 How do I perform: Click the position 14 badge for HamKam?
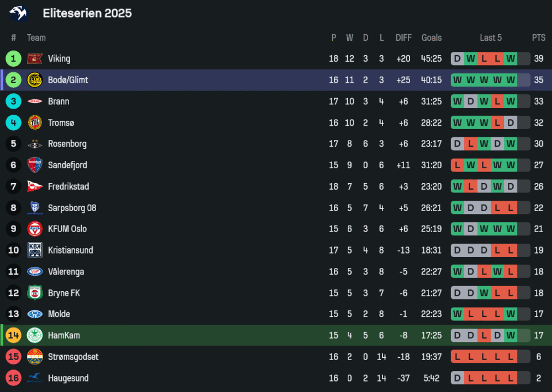pos(14,335)
